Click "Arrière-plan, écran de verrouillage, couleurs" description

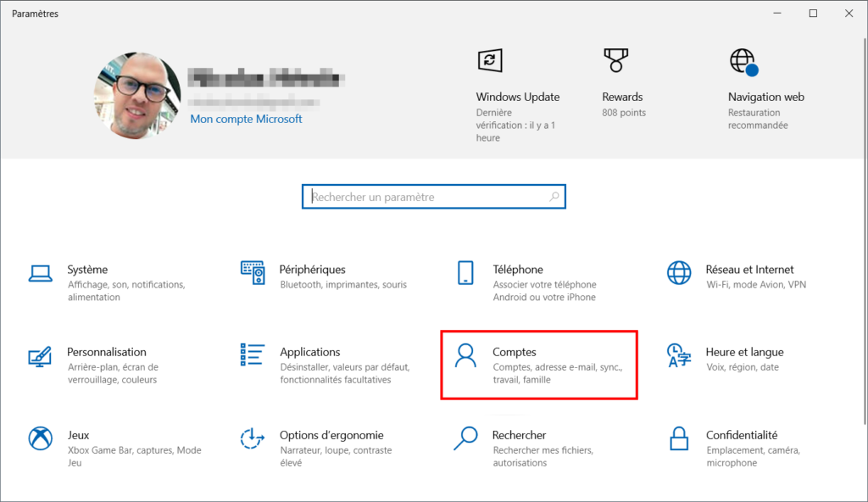coord(113,373)
